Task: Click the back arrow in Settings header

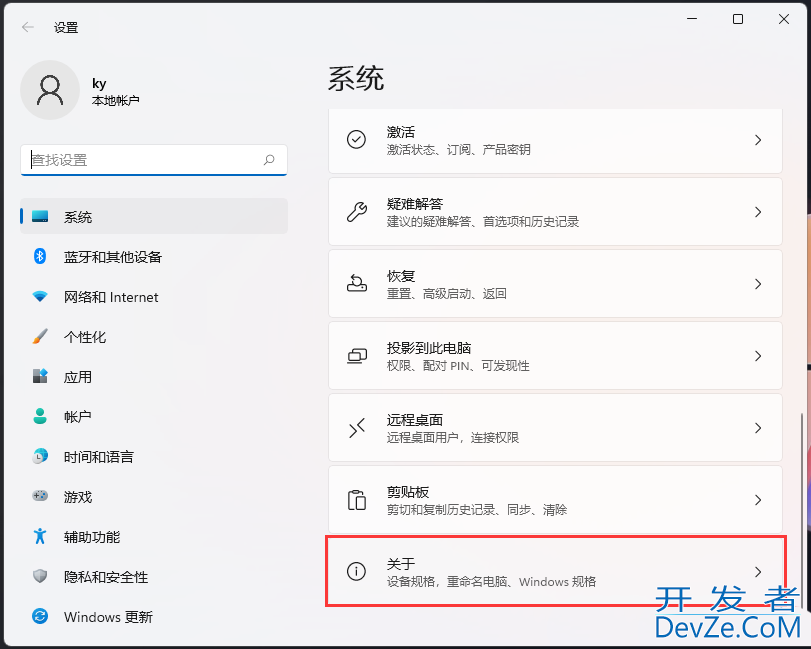Action: [x=28, y=27]
